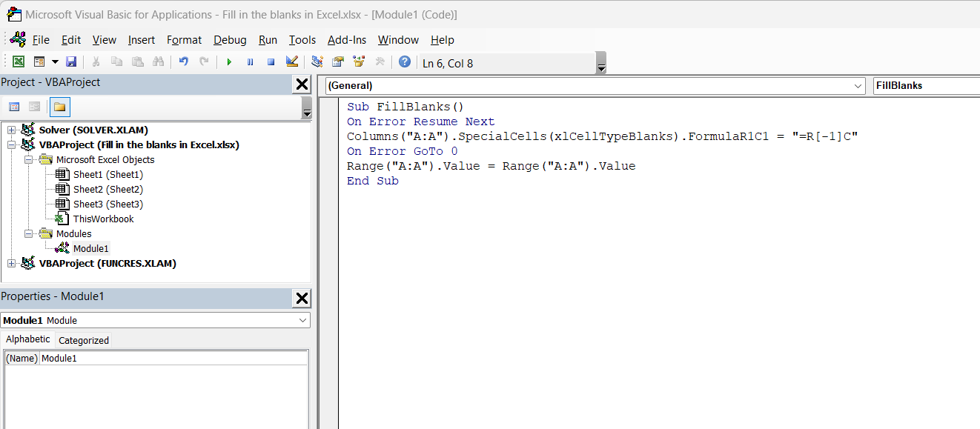The image size is (980, 429).
Task: Expand Solver (SOLVER.XLAM) project node
Action: [11, 130]
